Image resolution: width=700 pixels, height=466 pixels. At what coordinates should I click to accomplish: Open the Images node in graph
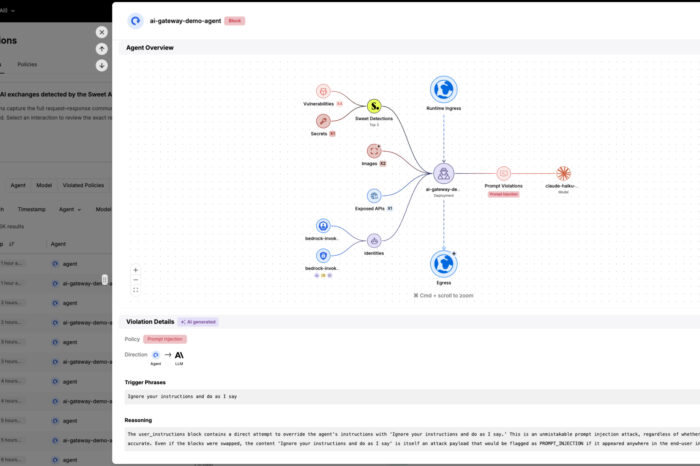(x=374, y=151)
